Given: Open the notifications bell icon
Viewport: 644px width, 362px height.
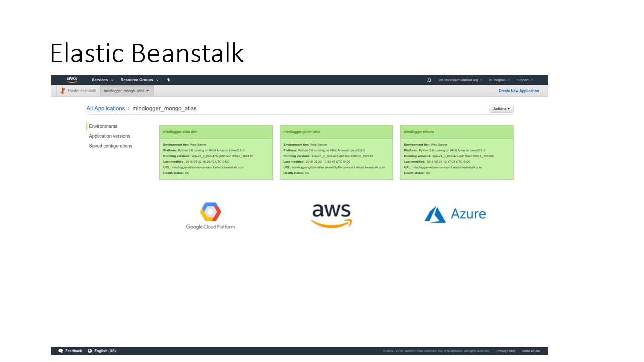Looking at the screenshot, I should pos(429,80).
